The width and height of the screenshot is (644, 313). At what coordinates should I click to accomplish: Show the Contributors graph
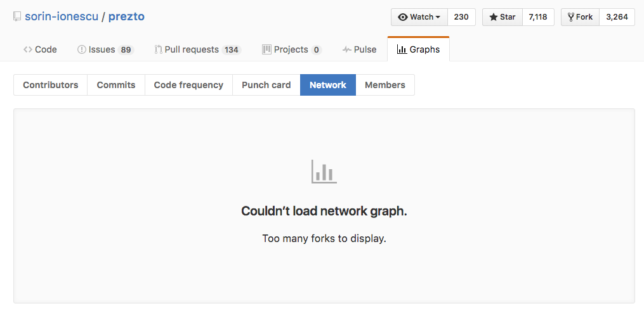[x=51, y=85]
